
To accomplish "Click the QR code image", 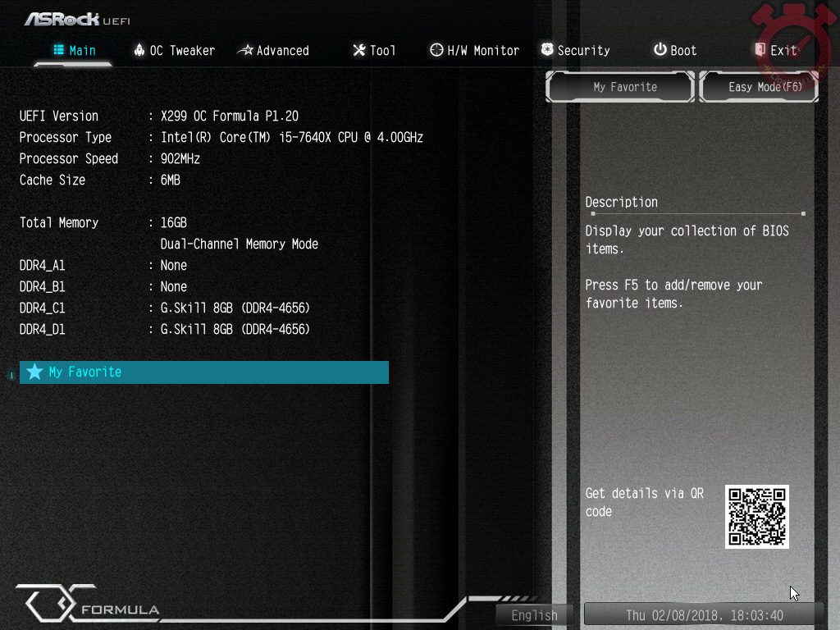I will click(756, 516).
